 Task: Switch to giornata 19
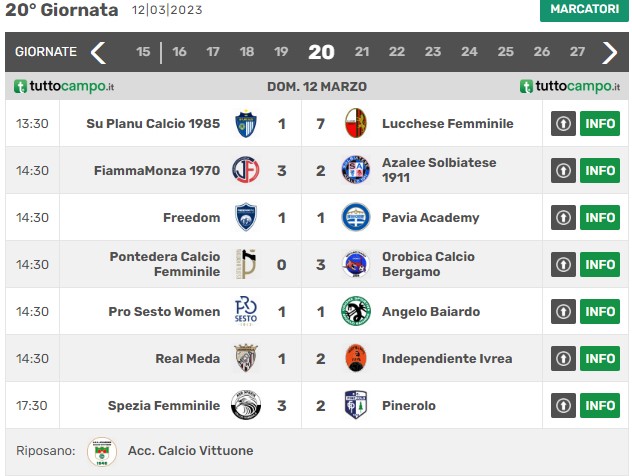281,52
